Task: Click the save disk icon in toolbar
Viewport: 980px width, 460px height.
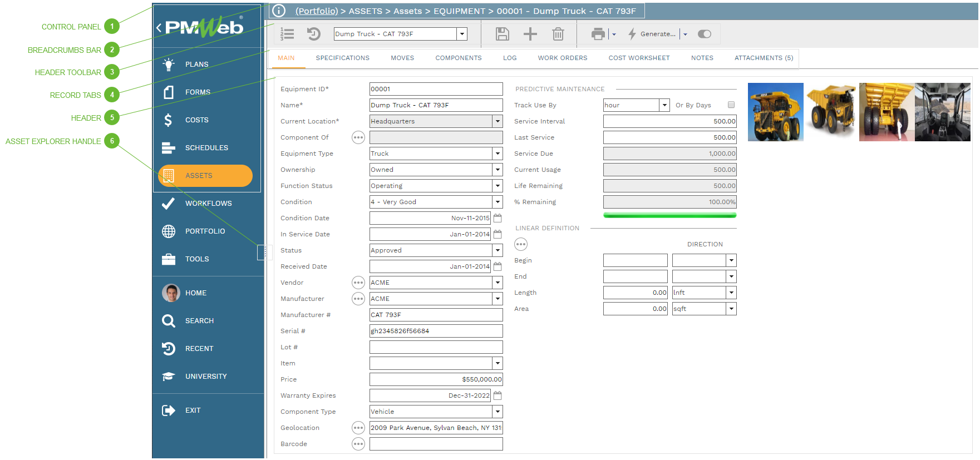Action: [x=502, y=34]
